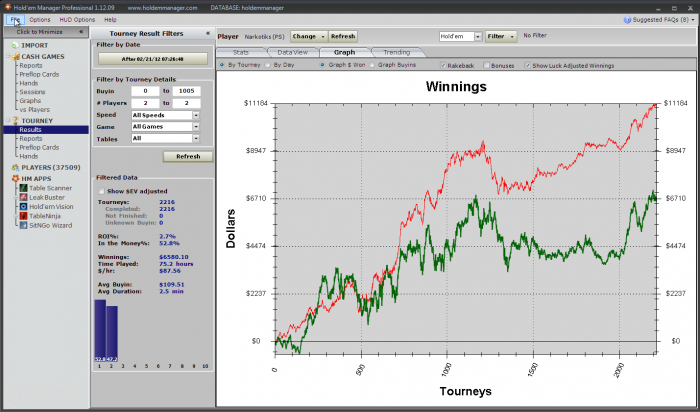The width and height of the screenshot is (700, 412).
Task: Open the Filter dropdown button
Action: pyautogui.click(x=501, y=37)
